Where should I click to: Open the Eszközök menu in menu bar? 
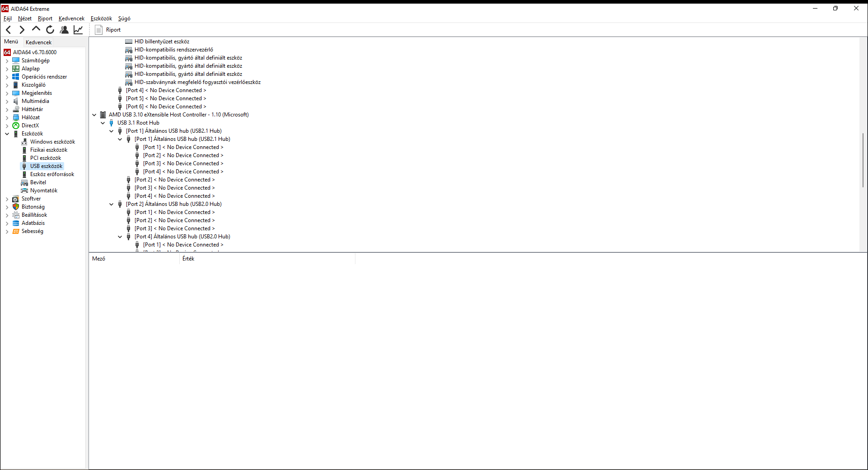pos(101,19)
